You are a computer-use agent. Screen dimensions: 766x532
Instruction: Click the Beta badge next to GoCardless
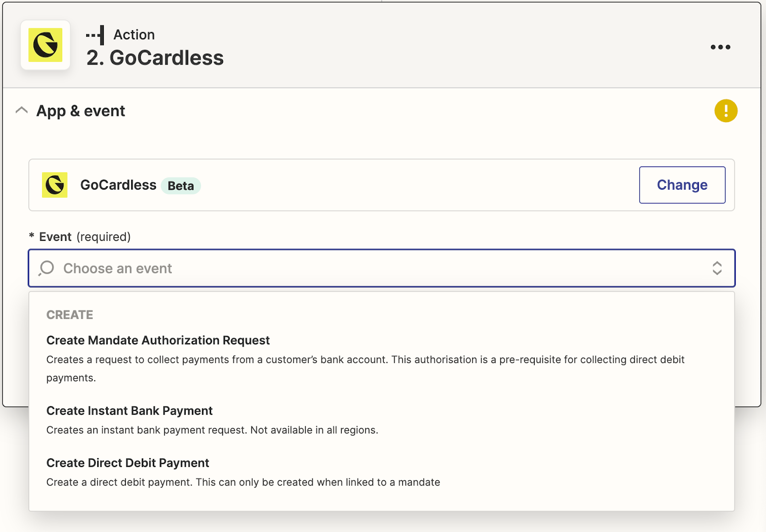tap(180, 186)
